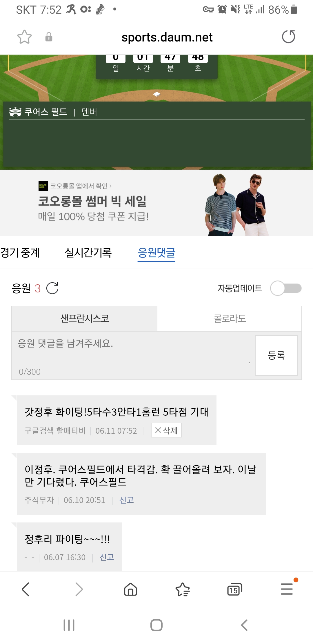Go back with browser back arrow
The image size is (313, 644).
(26, 589)
